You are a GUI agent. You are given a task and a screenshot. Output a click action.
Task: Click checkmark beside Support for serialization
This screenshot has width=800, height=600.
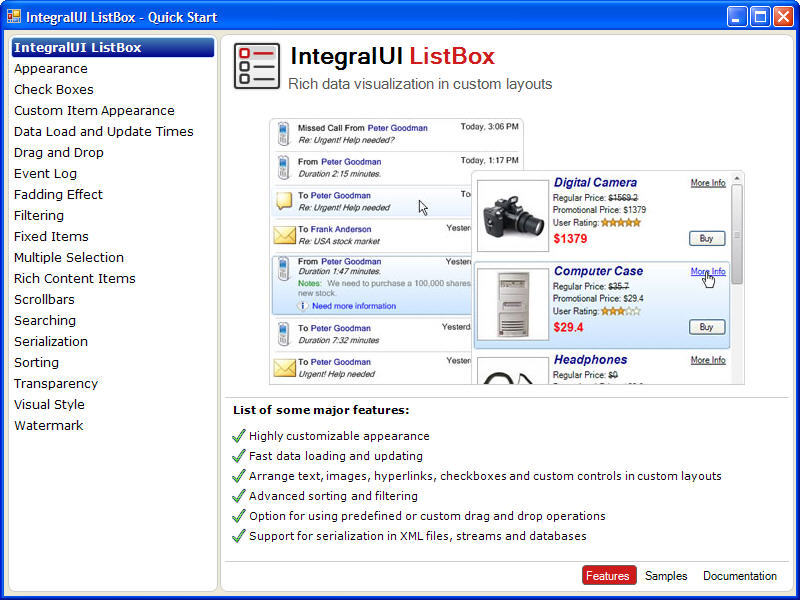click(x=239, y=535)
